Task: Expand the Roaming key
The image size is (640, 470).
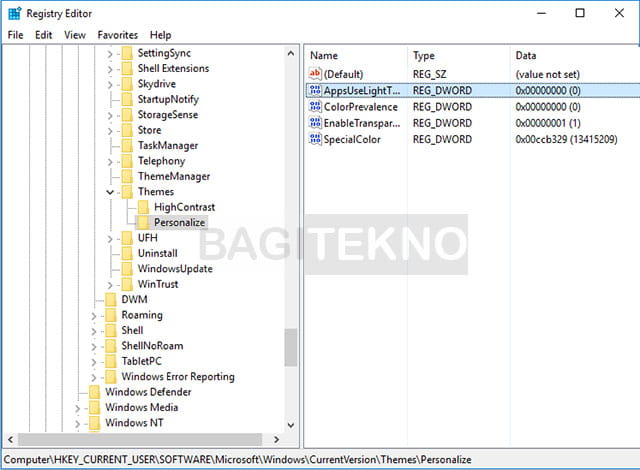Action: click(x=93, y=316)
